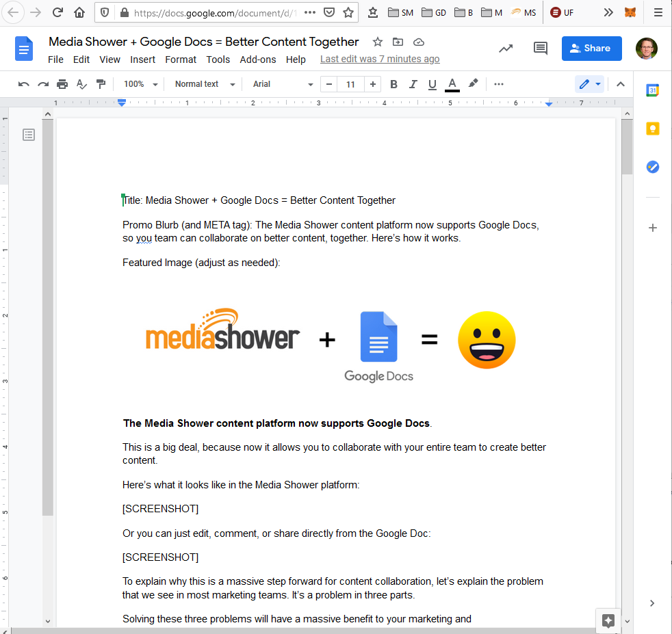
Task: Open the page actions three-dot menu in the address bar
Action: pyautogui.click(x=310, y=12)
